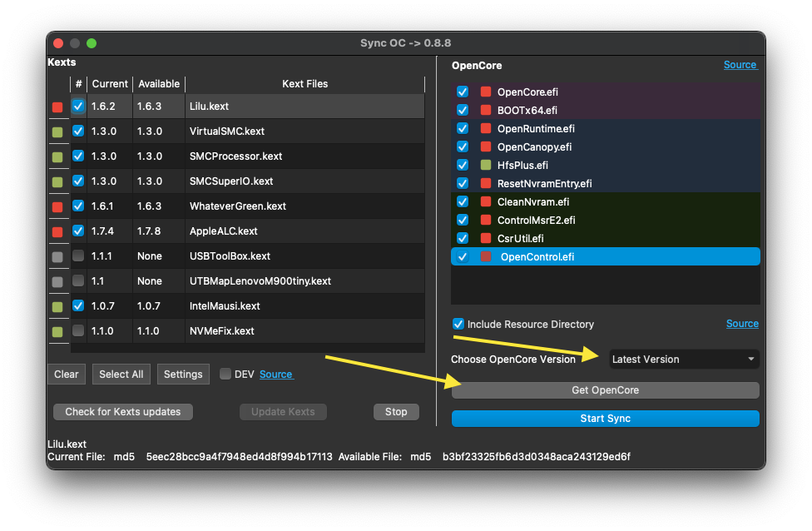Open the Latest Version dropdown
The height and width of the screenshot is (531, 812).
684,359
